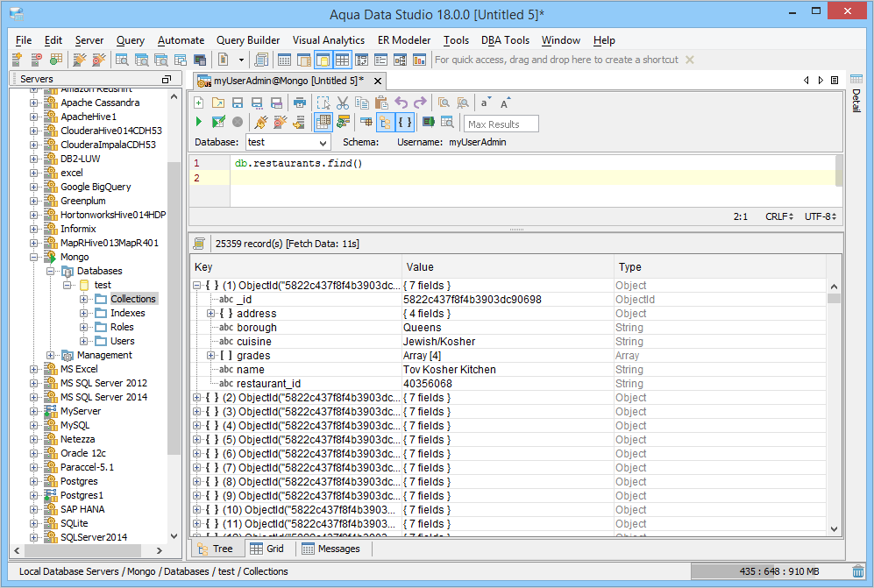Toggle the JSON braces view button

(404, 123)
